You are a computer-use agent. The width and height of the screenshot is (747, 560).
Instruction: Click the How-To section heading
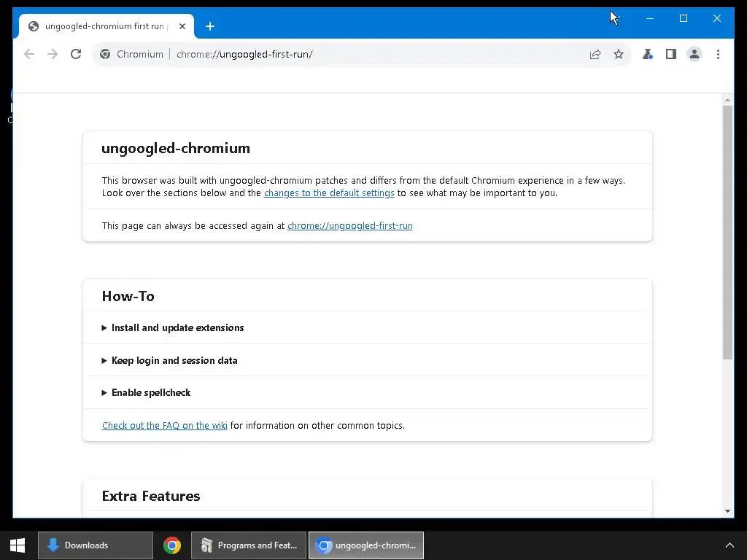(128, 296)
